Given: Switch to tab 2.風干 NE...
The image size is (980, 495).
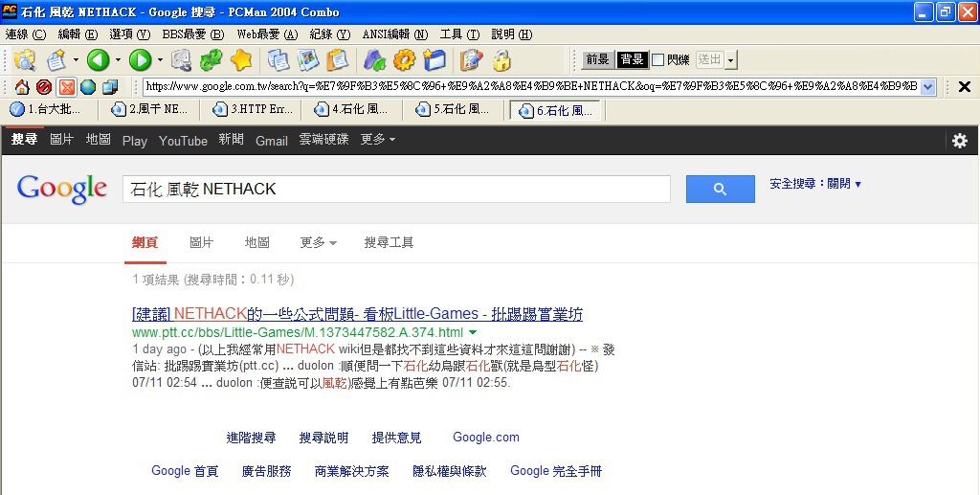Looking at the screenshot, I should point(150,109).
